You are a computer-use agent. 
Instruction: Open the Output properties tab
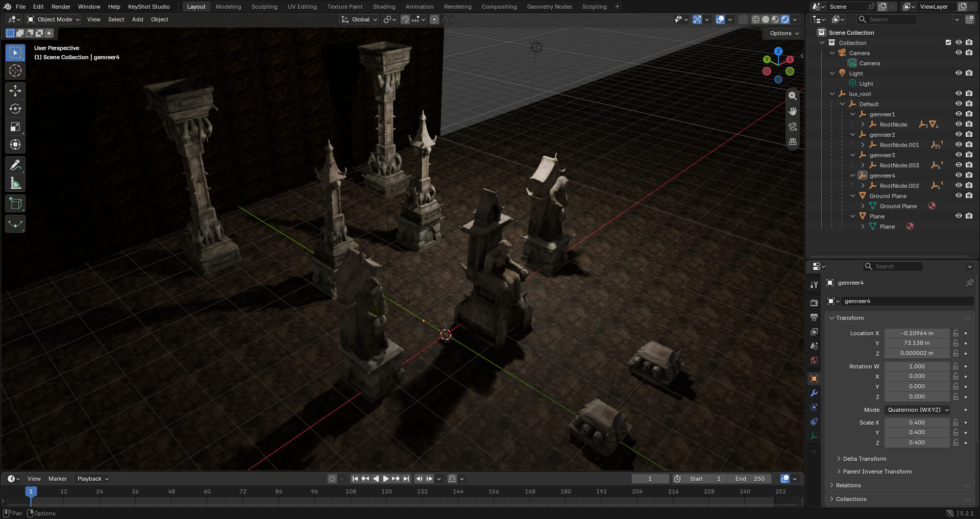[814, 317]
